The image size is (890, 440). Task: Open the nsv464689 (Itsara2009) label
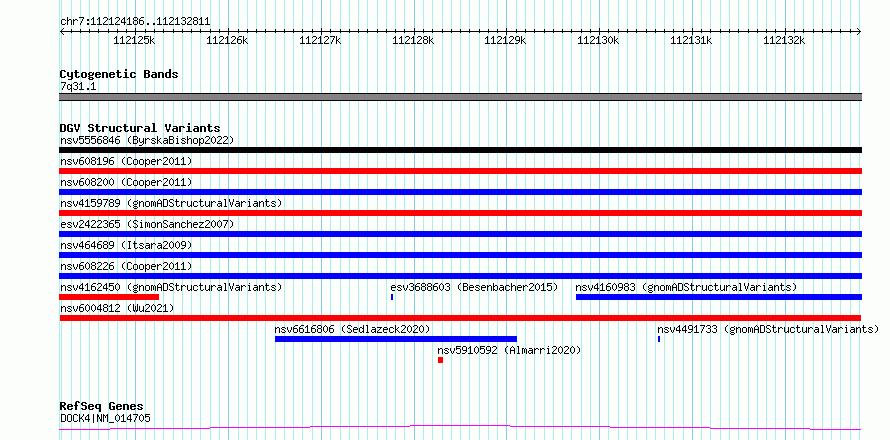[x=126, y=245]
